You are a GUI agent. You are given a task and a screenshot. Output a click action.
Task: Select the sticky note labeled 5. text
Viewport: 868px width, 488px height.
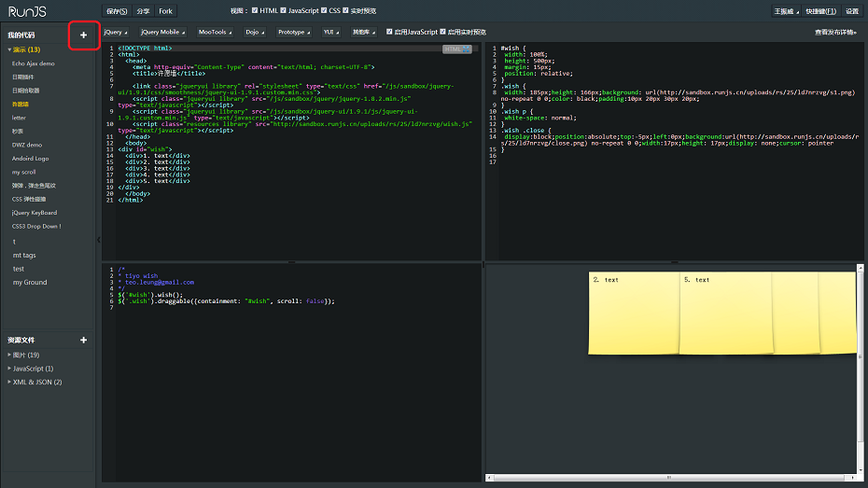[724, 313]
